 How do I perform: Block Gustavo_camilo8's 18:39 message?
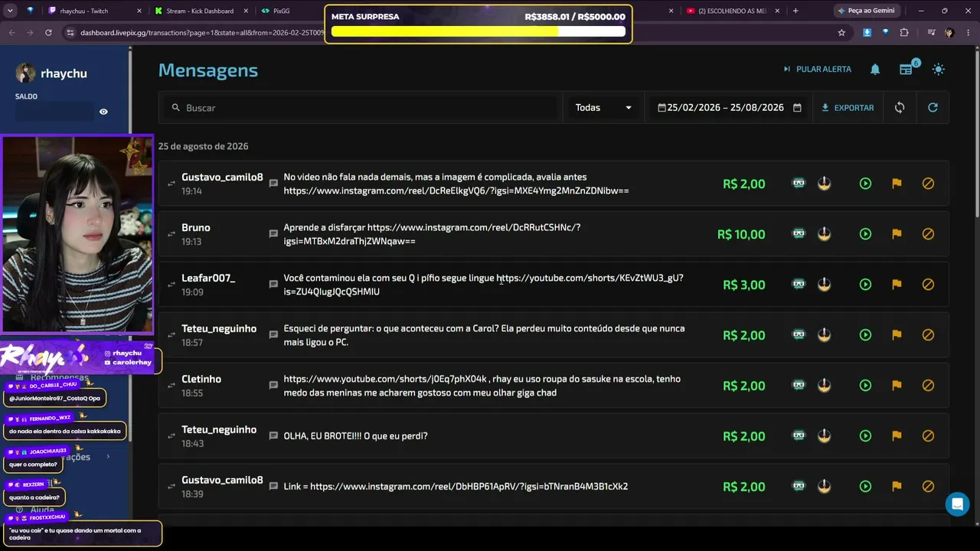[x=928, y=487]
